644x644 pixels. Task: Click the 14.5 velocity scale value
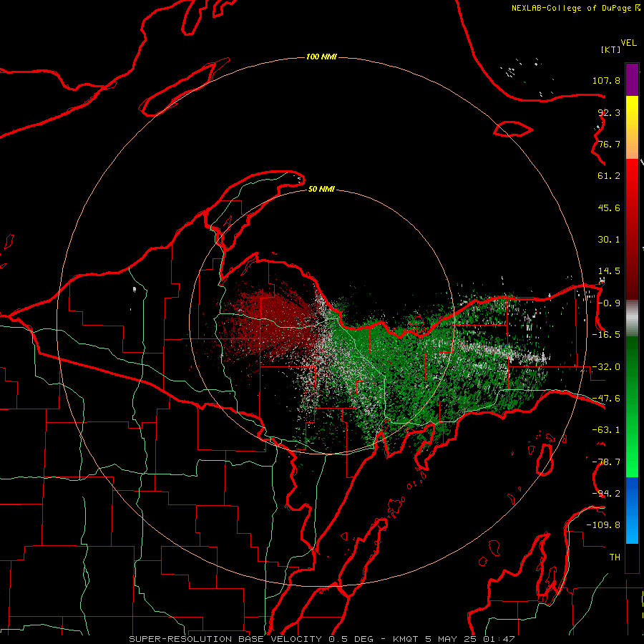[x=609, y=271]
